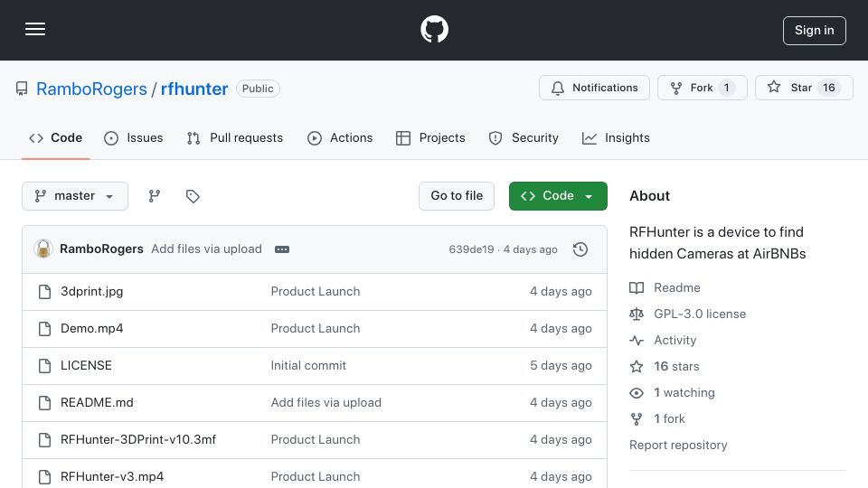
Task: View the 1 fork link in About
Action: point(657,418)
